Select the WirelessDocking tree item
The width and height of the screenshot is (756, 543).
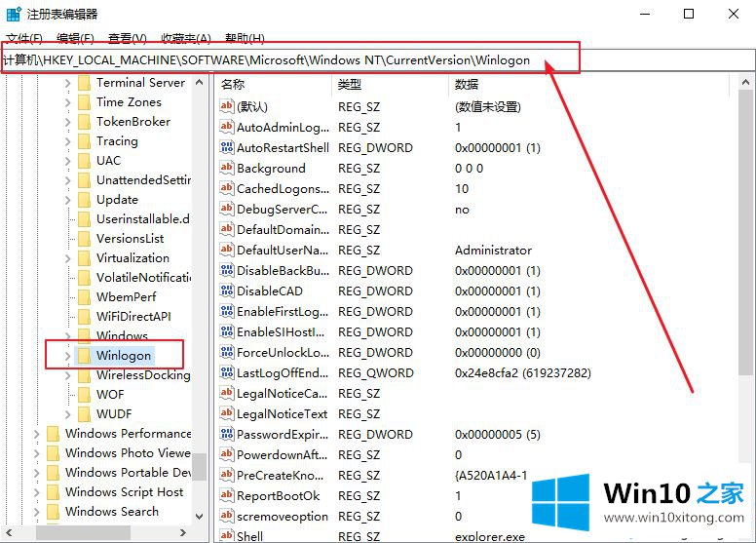pyautogui.click(x=143, y=375)
